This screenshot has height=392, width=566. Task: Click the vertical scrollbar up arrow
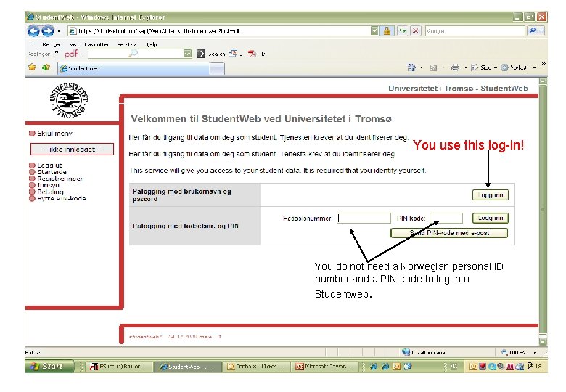pos(543,81)
